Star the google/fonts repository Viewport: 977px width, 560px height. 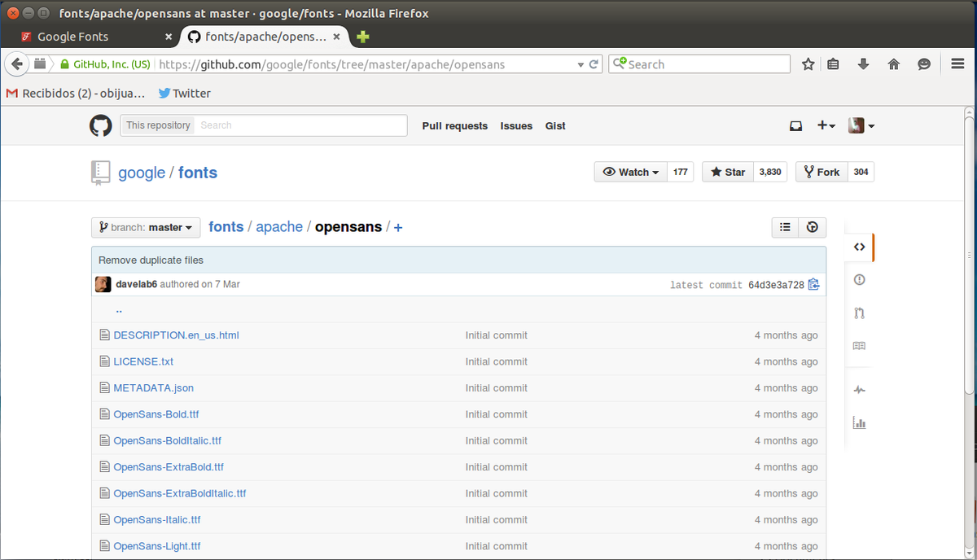click(727, 172)
